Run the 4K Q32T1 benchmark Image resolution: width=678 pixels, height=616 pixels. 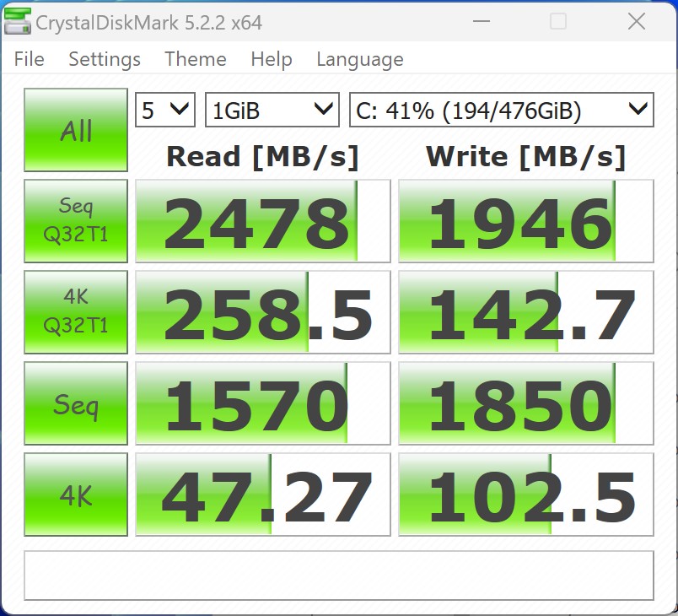(x=76, y=311)
